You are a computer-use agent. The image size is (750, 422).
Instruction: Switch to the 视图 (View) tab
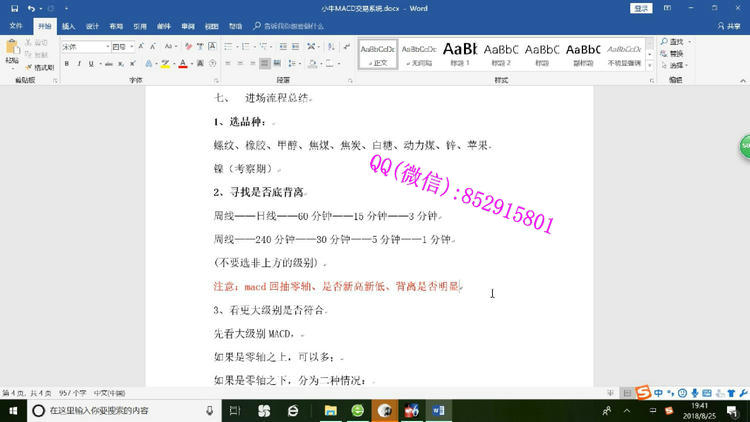point(212,26)
